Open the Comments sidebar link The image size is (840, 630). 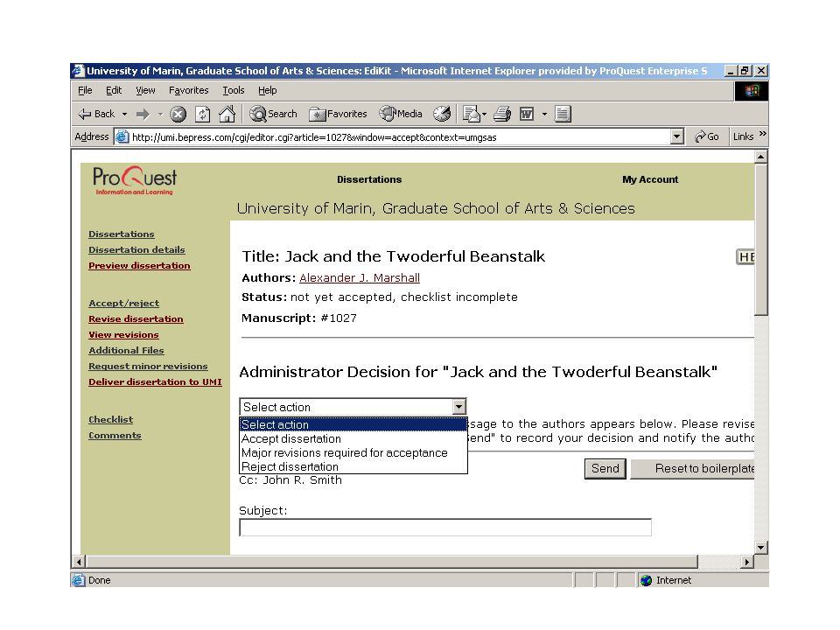tap(115, 436)
